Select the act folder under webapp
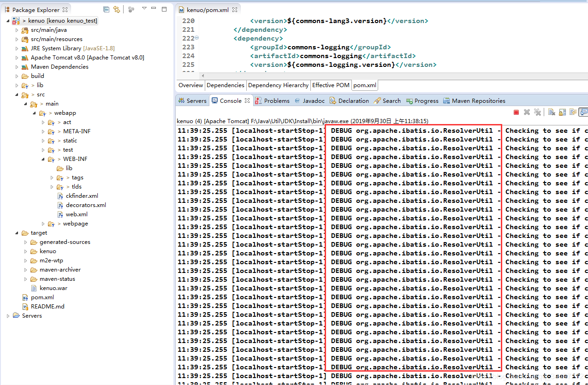Screen dimensions: 588x385 click(67, 122)
